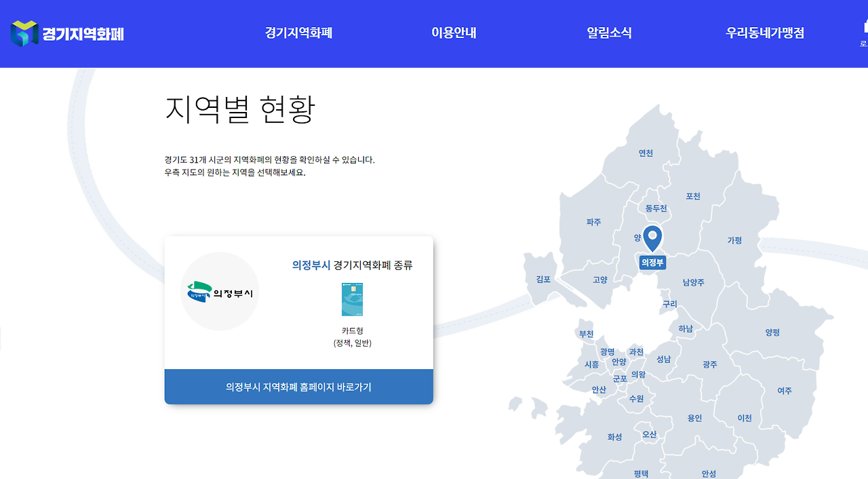Select 양평 region on the map
868x479 pixels.
[772, 332]
